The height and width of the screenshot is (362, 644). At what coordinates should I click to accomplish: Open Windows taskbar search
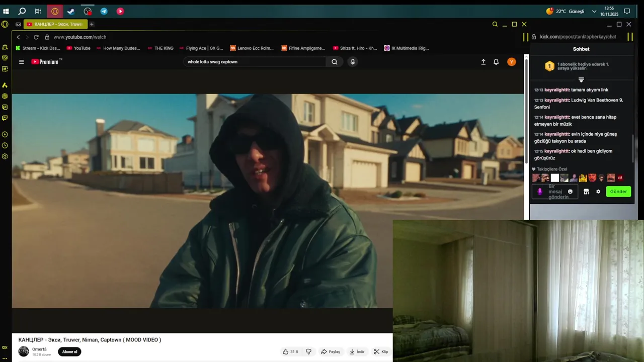click(22, 11)
